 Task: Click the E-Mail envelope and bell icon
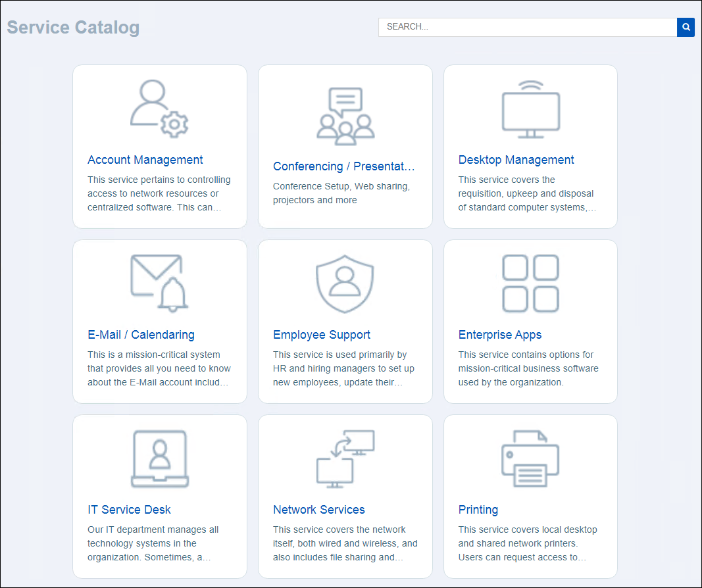[160, 283]
